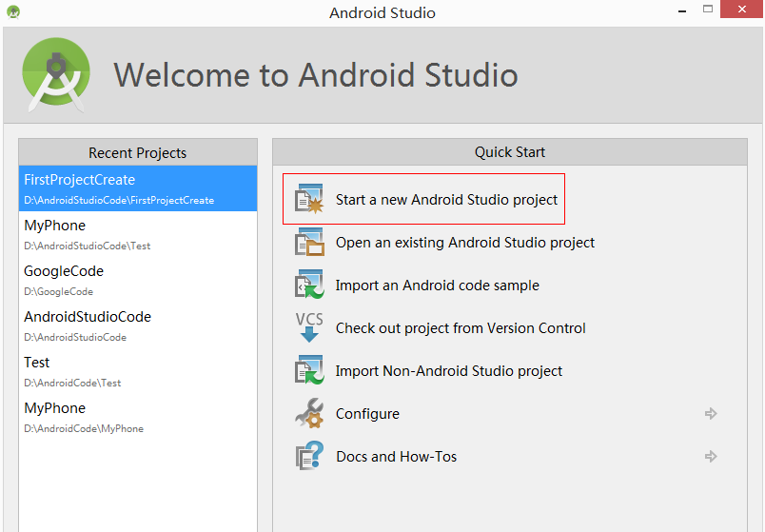
Task: Open recent project GoogleCode
Action: click(138, 280)
